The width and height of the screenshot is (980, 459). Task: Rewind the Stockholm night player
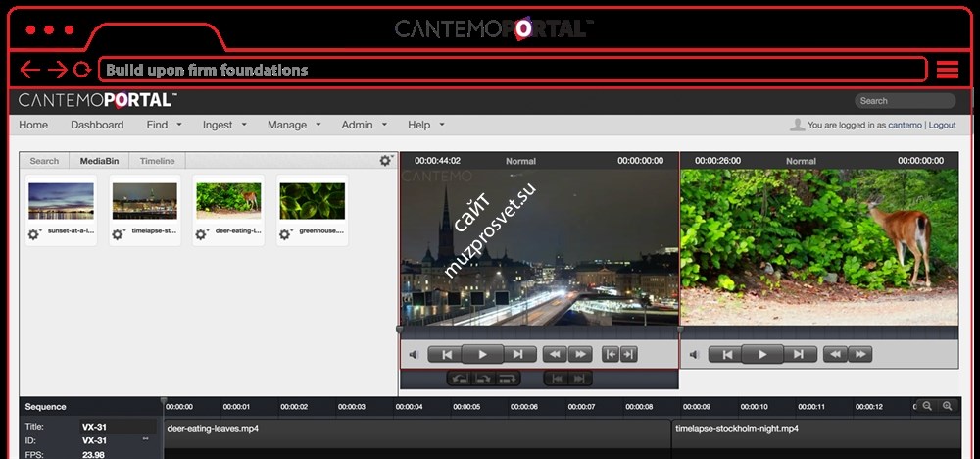pos(555,355)
